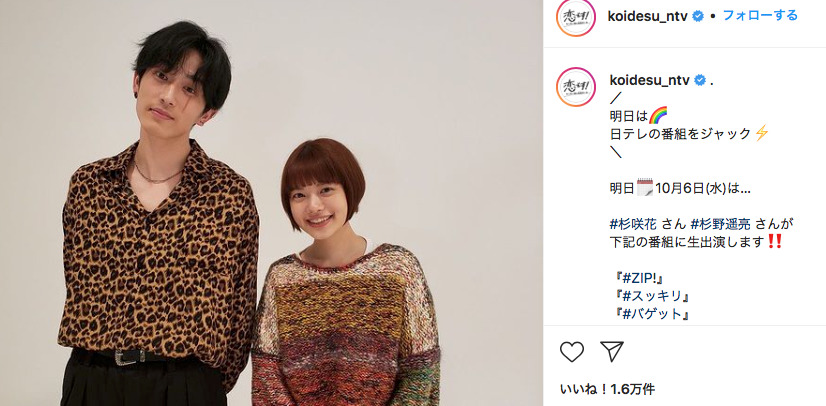Share the post with the paper plane icon
The width and height of the screenshot is (826, 406).
(612, 351)
